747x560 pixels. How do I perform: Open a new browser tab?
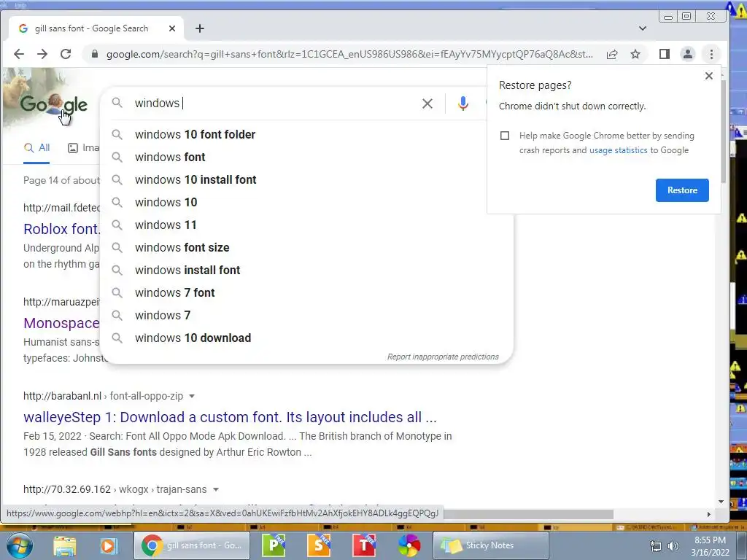[x=200, y=28]
